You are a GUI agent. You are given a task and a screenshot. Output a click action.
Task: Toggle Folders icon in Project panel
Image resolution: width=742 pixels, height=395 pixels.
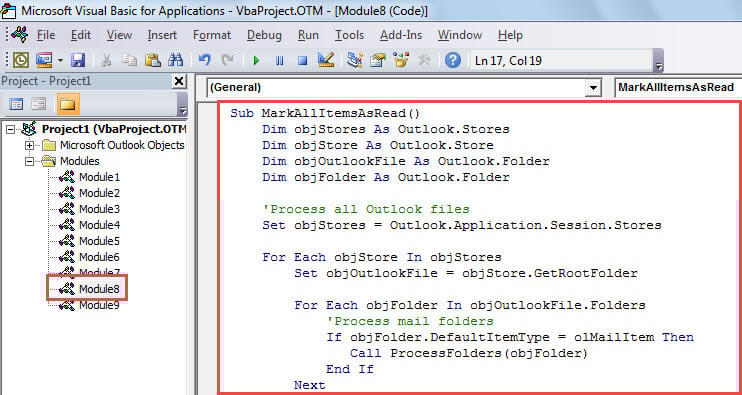click(x=68, y=104)
